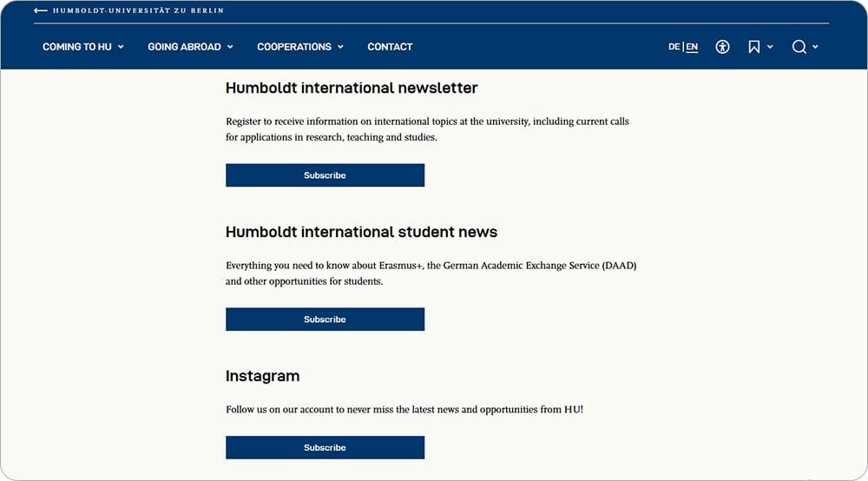This screenshot has height=481, width=868.
Task: Expand the bookmark dropdown chevron
Action: coord(770,47)
